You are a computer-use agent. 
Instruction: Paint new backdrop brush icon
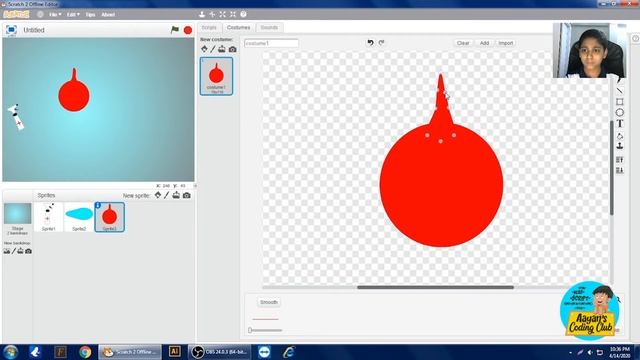[13, 251]
